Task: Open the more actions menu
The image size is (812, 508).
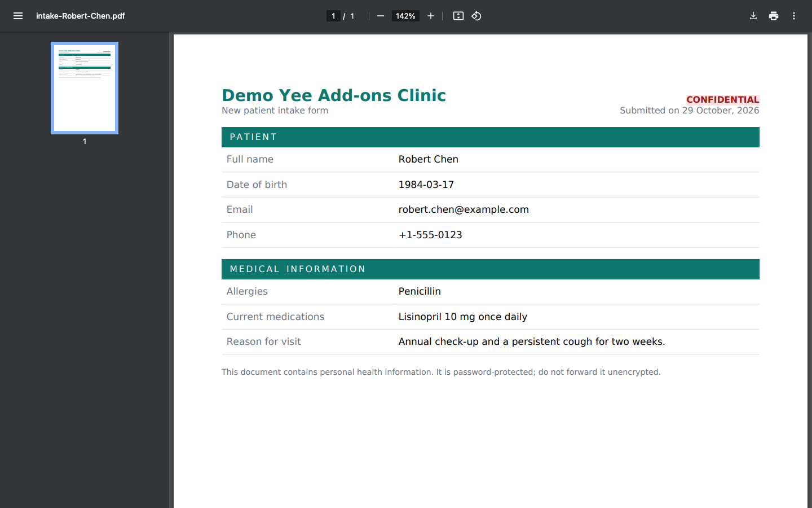Action: (x=794, y=16)
